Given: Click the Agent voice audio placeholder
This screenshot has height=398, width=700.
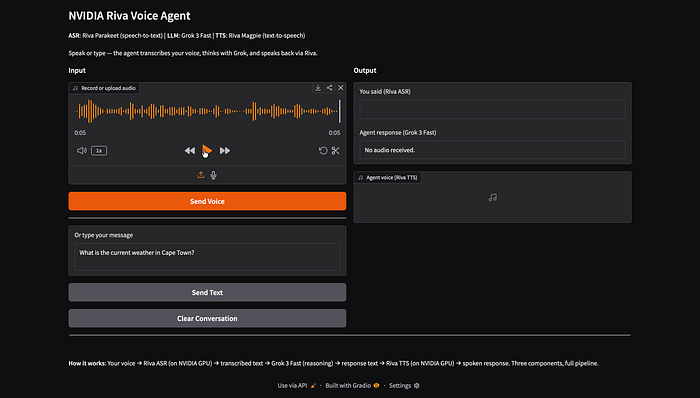Looking at the screenshot, I should pyautogui.click(x=492, y=197).
